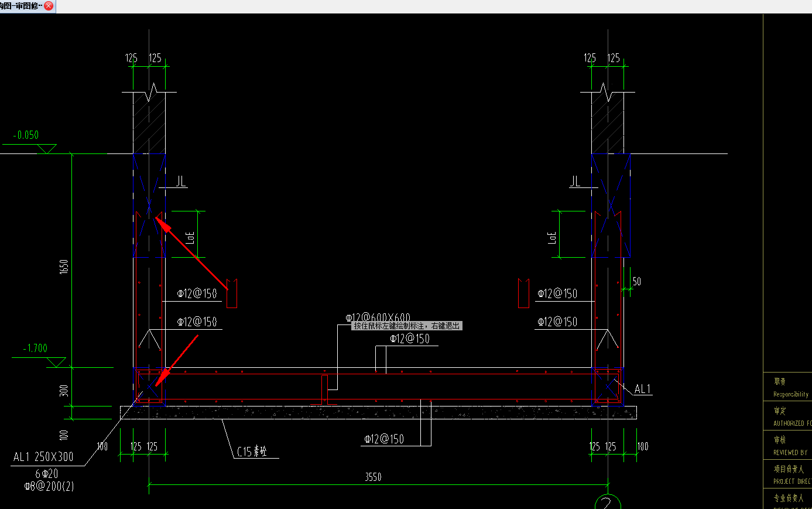The height and width of the screenshot is (509, 812).
Task: Select the 构图-审图修 document tab
Action: (x=22, y=6)
